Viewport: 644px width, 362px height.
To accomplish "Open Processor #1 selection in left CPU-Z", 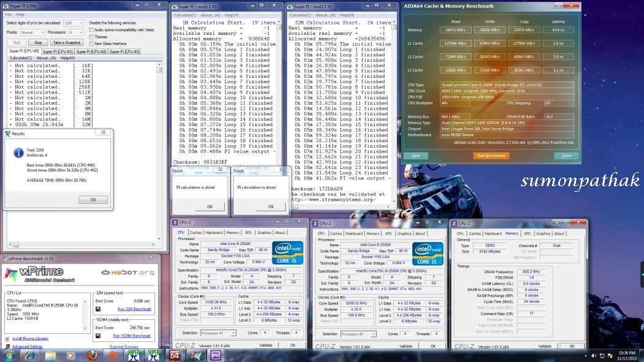I will click(218, 333).
